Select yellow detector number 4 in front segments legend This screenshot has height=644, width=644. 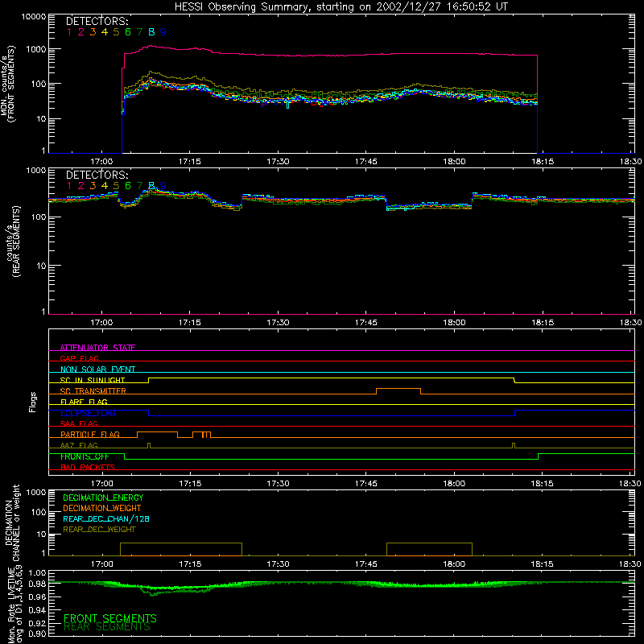tap(105, 32)
